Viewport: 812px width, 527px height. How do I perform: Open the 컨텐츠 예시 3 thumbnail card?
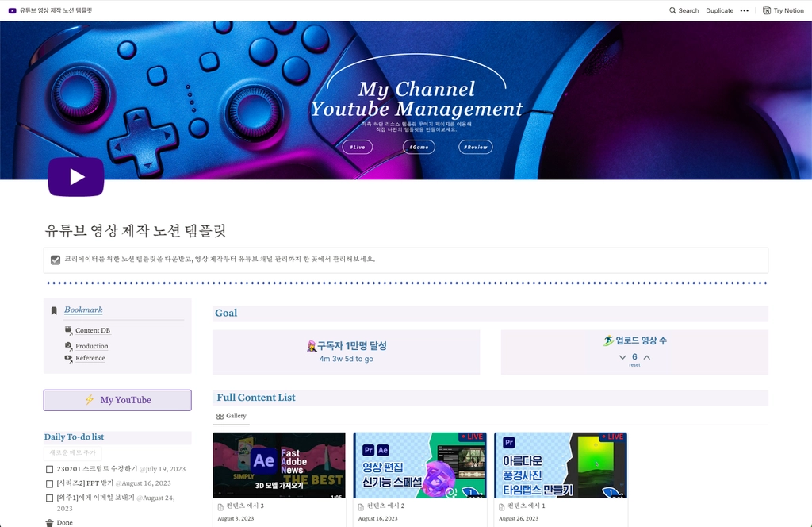(279, 465)
